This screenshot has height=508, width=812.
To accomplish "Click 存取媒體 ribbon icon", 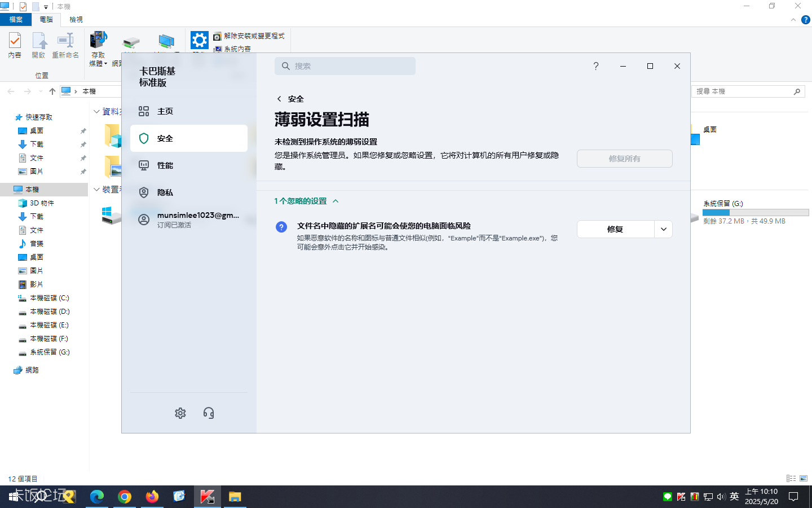I will [x=98, y=49].
